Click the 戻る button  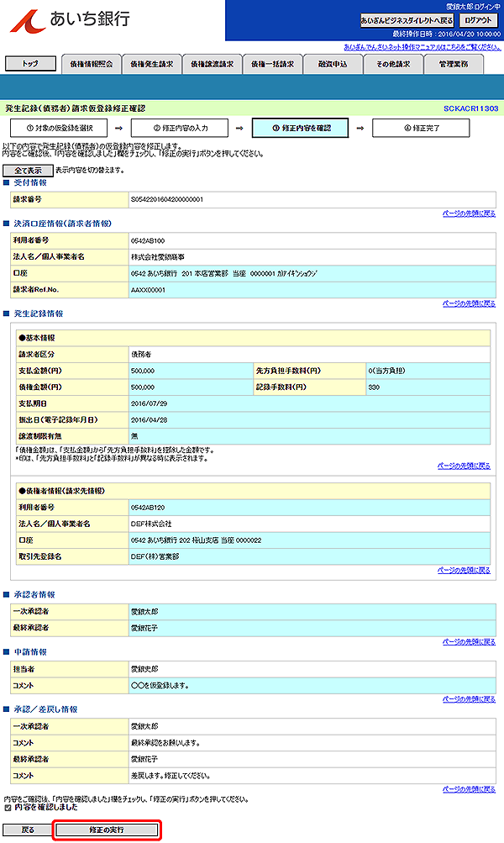coord(28,830)
